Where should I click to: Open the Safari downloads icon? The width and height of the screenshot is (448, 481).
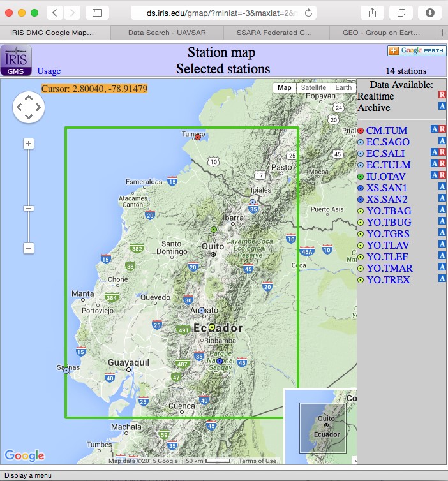(x=429, y=13)
